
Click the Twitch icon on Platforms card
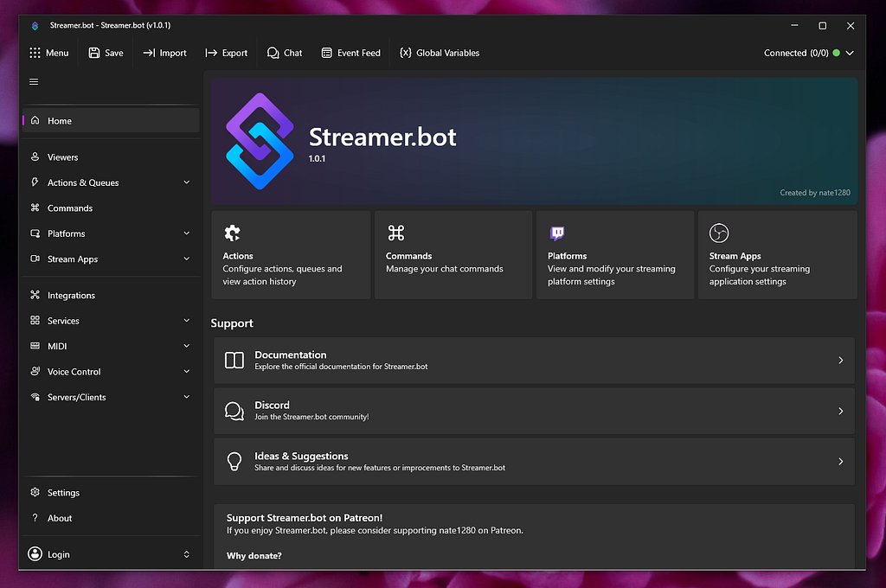(x=557, y=233)
